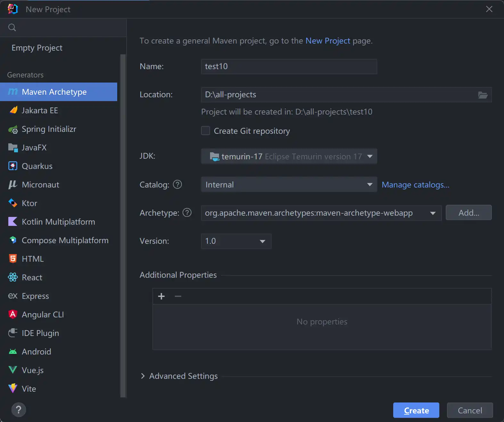Image resolution: width=504 pixels, height=422 pixels.
Task: Click 'No properties' placeholder text
Action: click(x=322, y=322)
